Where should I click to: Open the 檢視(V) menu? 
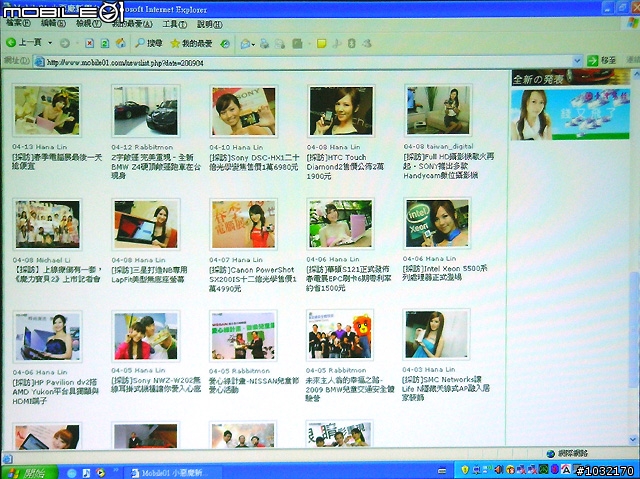pos(89,24)
